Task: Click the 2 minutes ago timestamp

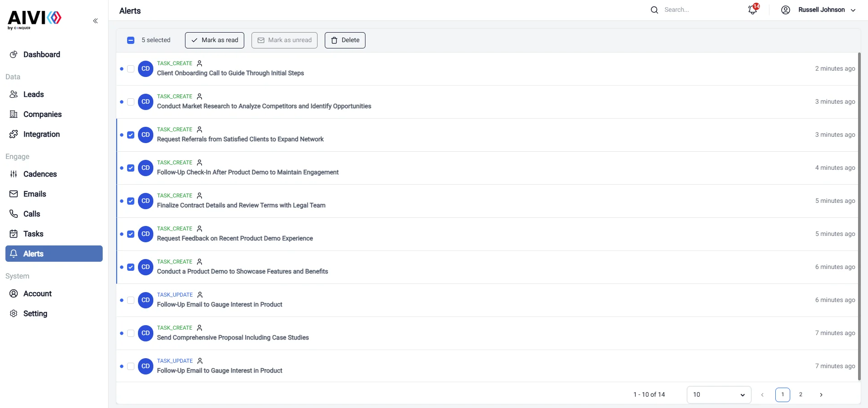Action: click(835, 69)
